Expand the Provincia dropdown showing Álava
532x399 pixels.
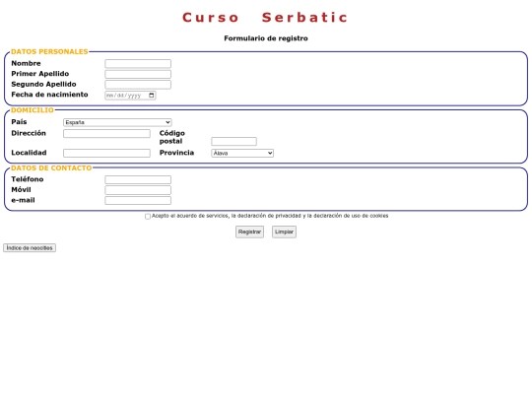[242, 153]
